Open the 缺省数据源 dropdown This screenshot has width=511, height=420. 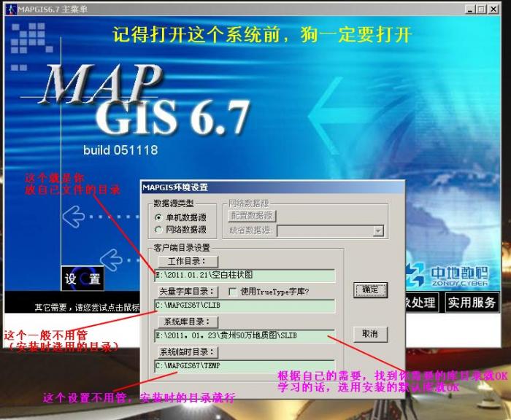point(377,231)
